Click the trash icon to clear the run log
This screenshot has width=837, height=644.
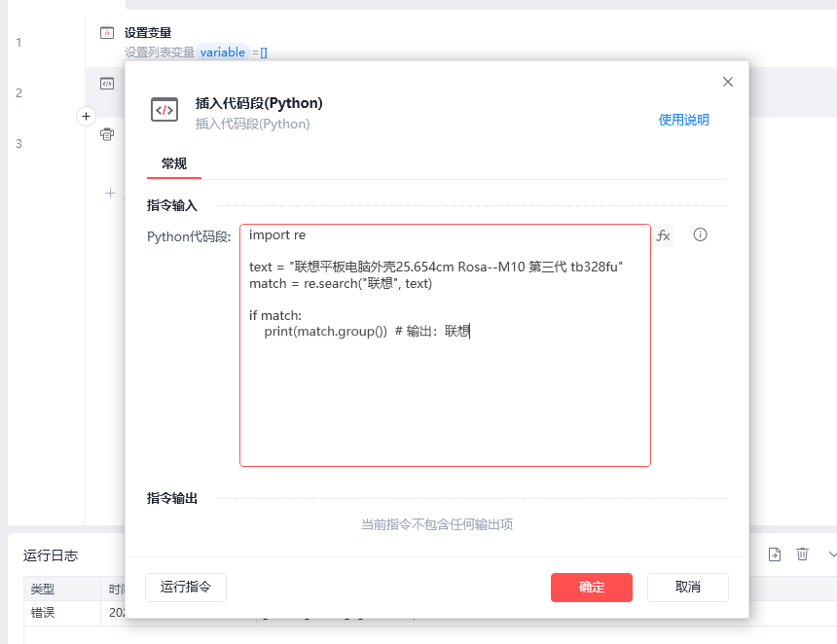pos(802,555)
